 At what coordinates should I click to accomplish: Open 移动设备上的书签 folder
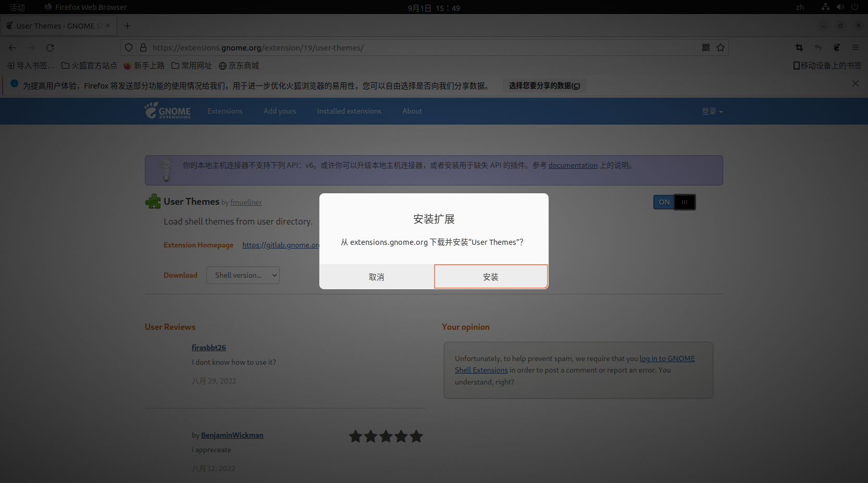coord(827,66)
